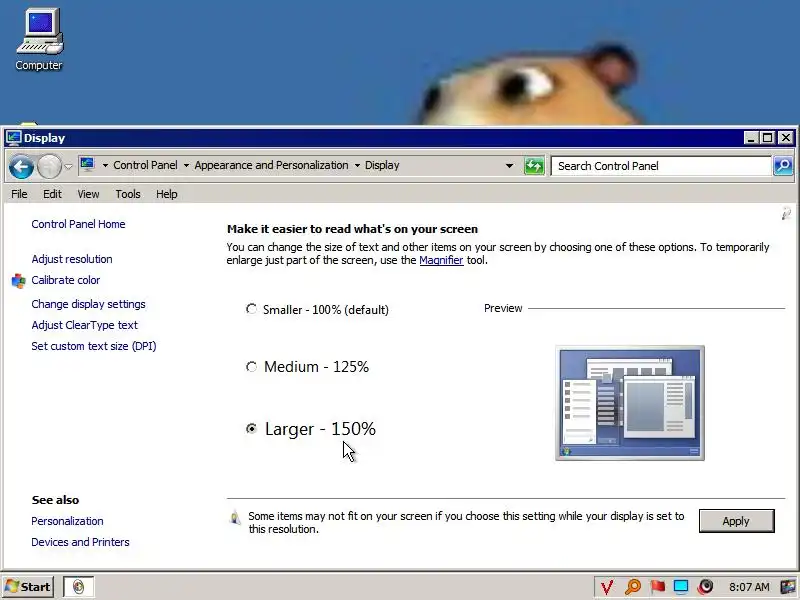Image resolution: width=800 pixels, height=600 pixels.
Task: Open the Computer desktop icon
Action: (x=39, y=39)
